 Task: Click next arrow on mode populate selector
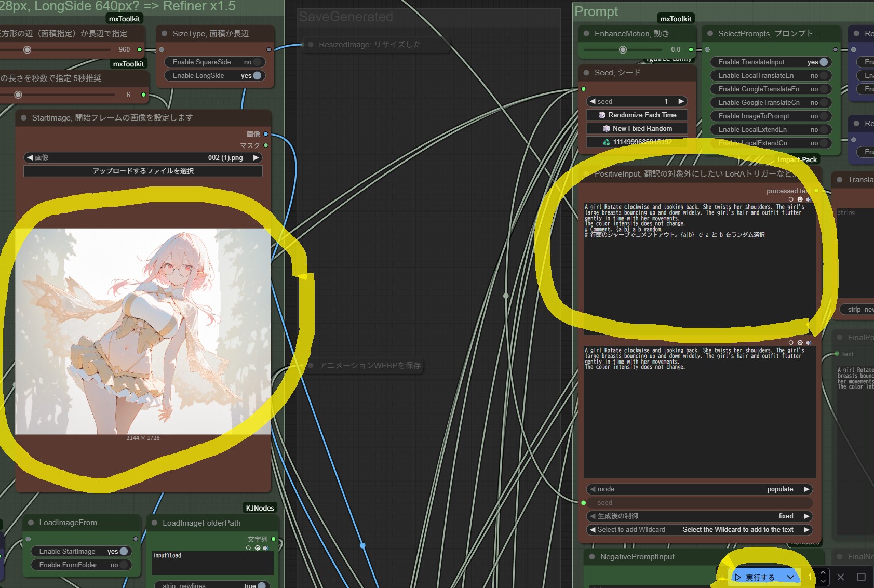[806, 489]
